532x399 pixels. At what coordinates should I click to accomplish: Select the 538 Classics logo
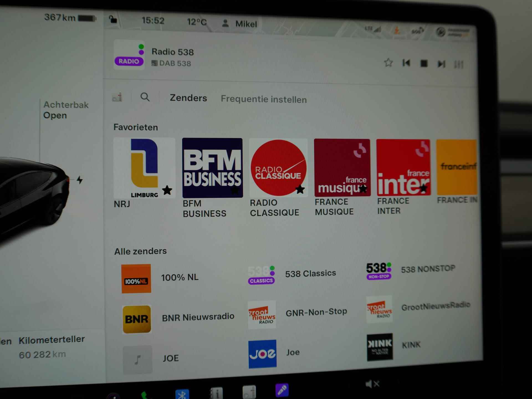click(x=261, y=275)
